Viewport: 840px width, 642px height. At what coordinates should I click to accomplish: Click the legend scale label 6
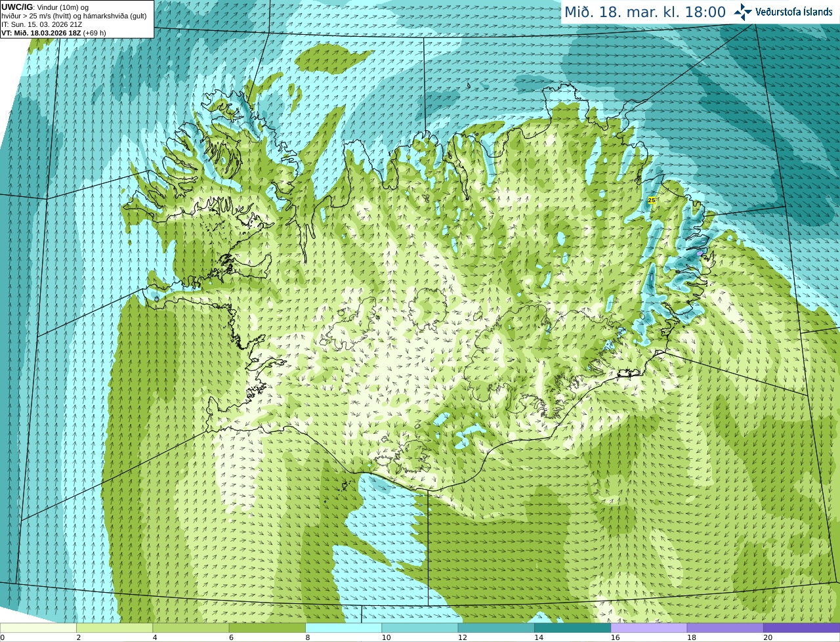pos(231,637)
